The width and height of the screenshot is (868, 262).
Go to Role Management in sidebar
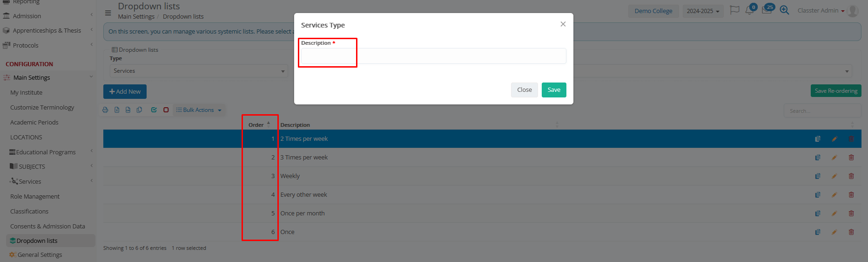pos(35,196)
